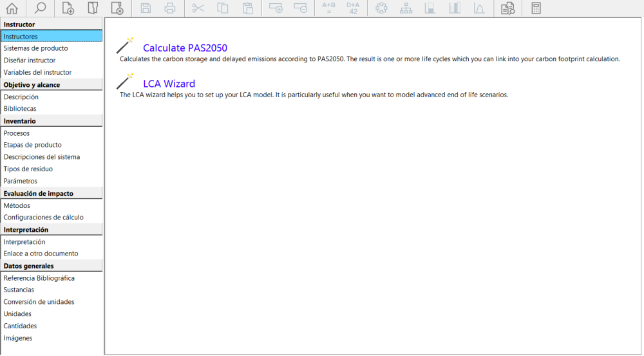The image size is (644, 356).
Task: Click the Home icon in the toolbar
Action: point(12,8)
